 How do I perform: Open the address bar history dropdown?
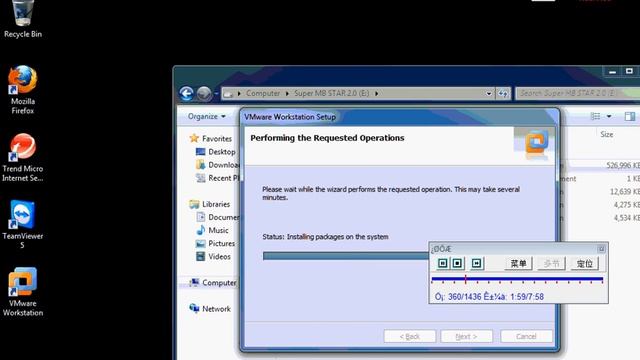coord(489,93)
